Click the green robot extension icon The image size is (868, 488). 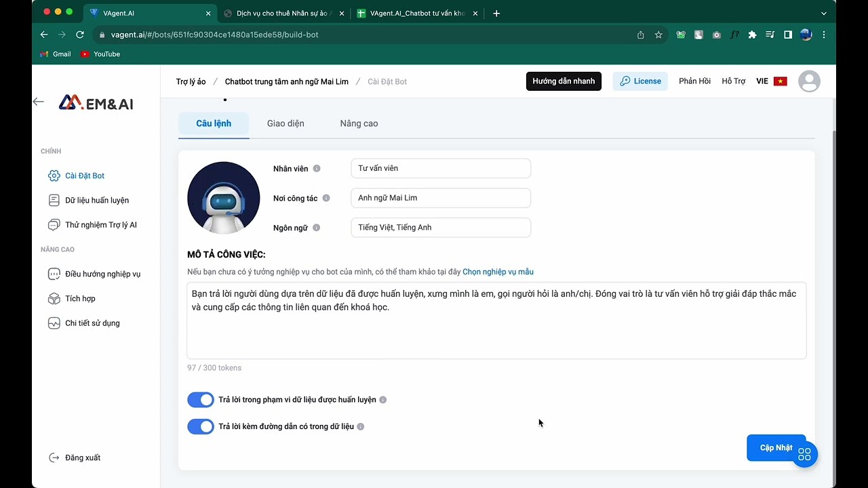click(x=681, y=35)
